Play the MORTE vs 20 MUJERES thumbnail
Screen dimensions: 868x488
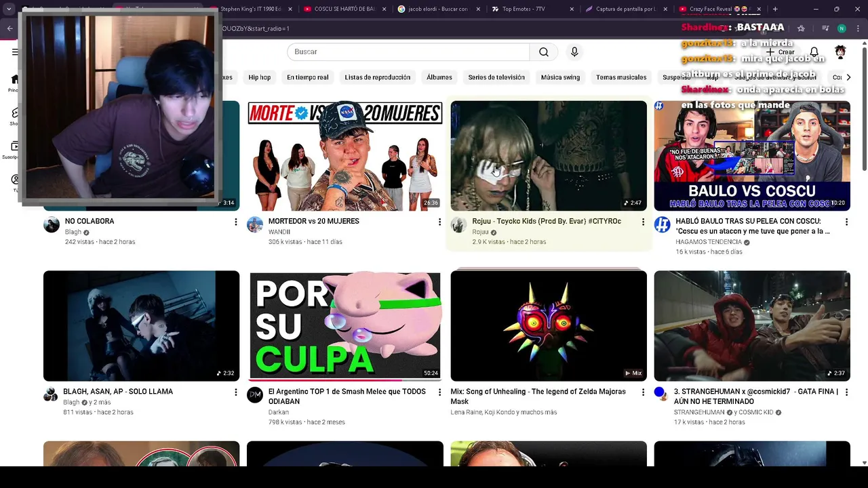[345, 156]
